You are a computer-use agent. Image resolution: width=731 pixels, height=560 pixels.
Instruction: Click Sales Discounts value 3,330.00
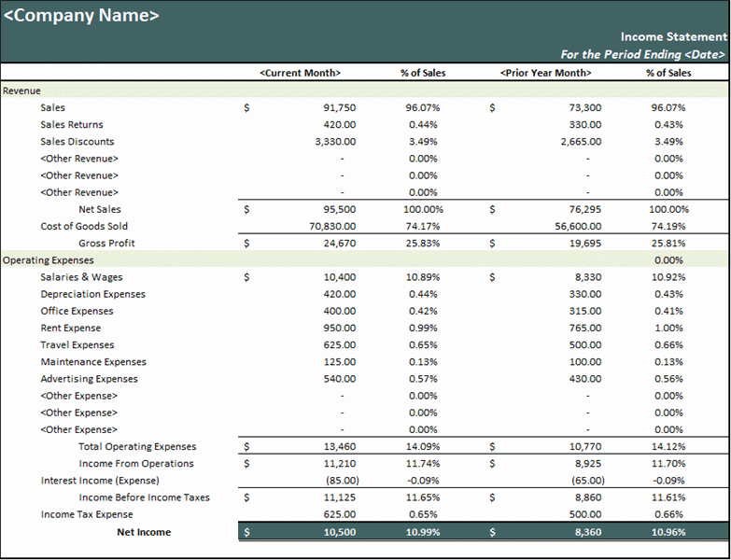pyautogui.click(x=336, y=142)
